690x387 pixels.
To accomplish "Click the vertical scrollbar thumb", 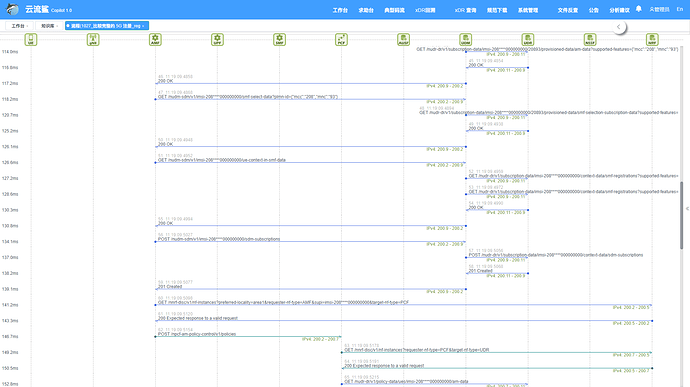I will [681, 215].
